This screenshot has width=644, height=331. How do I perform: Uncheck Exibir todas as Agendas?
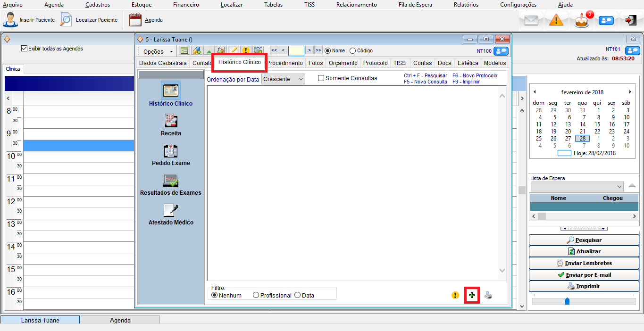pos(25,49)
